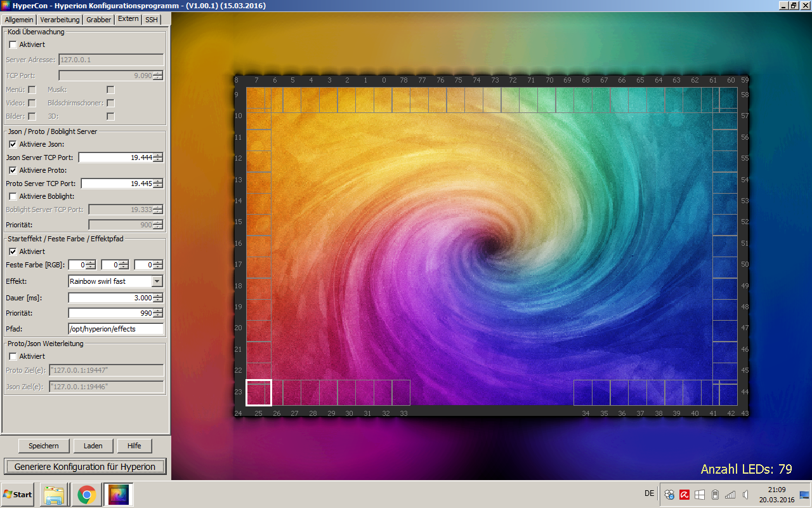The image size is (812, 508).
Task: Open the Effekt dropdown showing Rainbow swirl fast
Action: (x=157, y=281)
